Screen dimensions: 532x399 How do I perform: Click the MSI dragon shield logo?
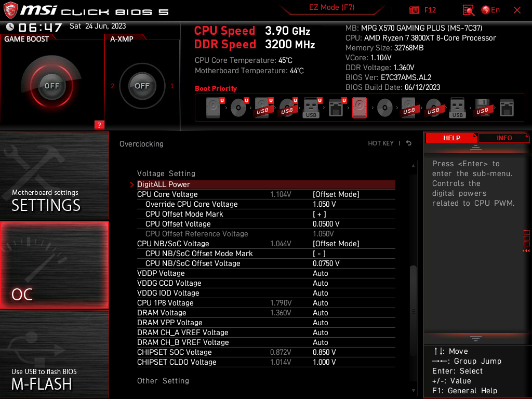coord(10,10)
